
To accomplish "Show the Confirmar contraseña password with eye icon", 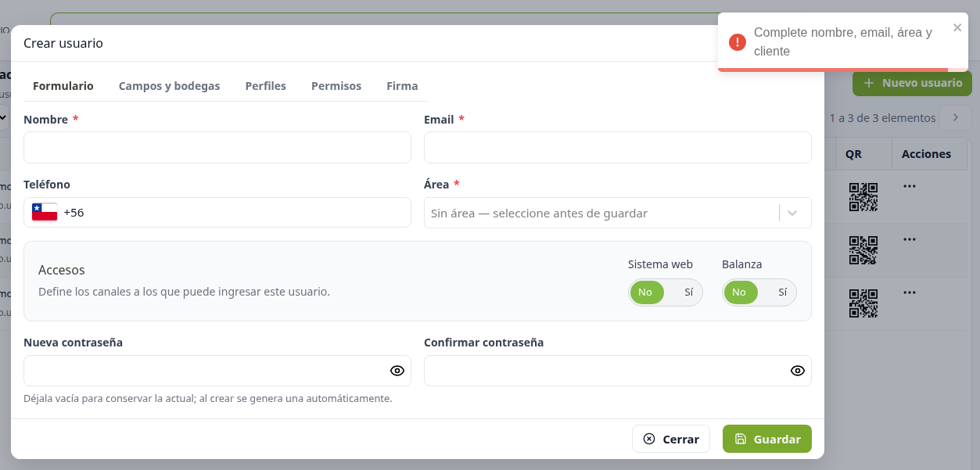I will point(798,371).
